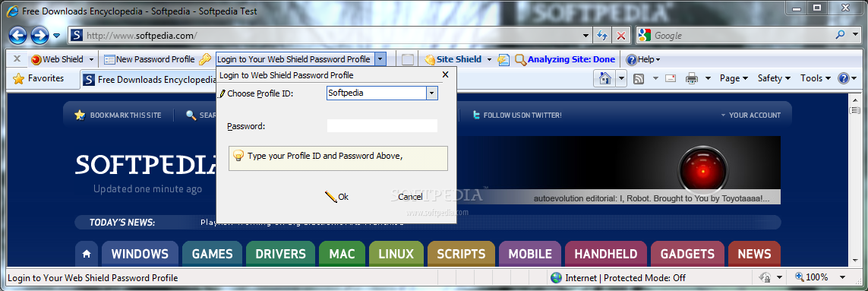Click the Softpedia site logo
Image resolution: width=868 pixels, height=291 pixels.
pos(146,165)
